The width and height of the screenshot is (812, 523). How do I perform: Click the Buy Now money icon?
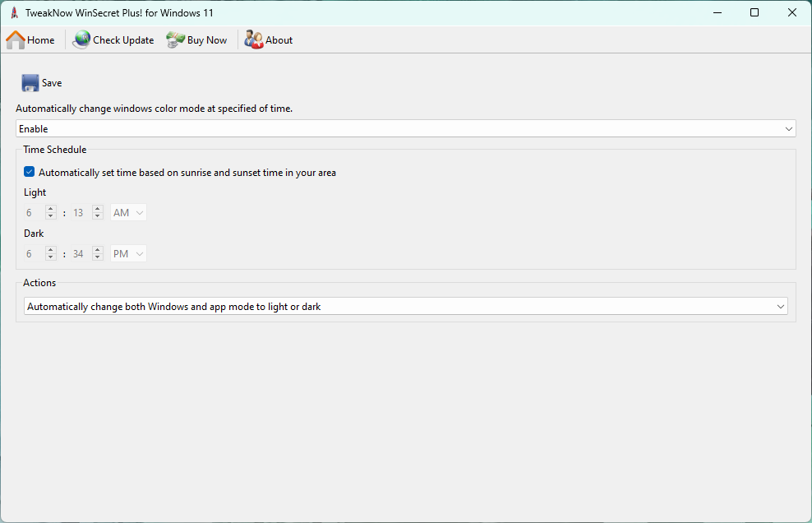pyautogui.click(x=175, y=39)
